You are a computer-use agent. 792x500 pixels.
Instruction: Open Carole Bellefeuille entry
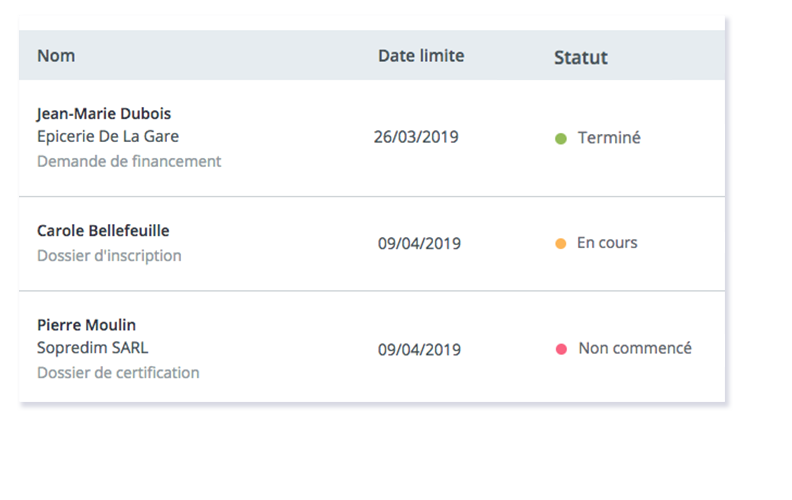coord(103,231)
